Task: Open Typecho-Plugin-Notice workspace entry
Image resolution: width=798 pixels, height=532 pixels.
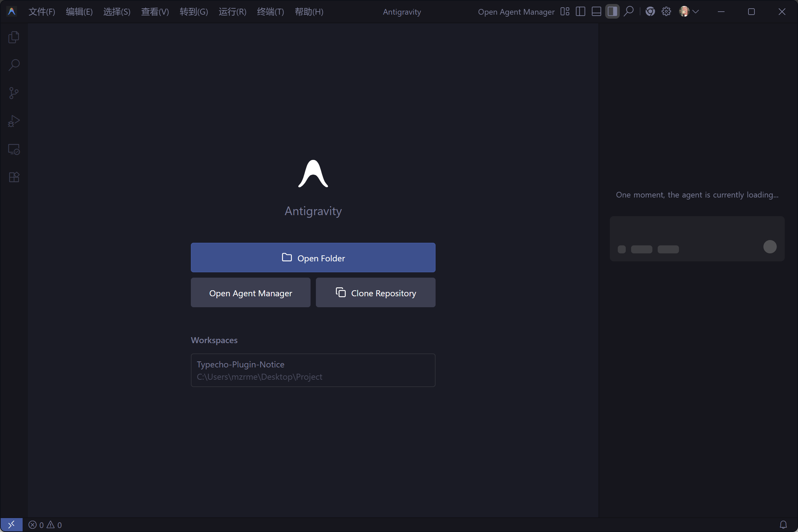Action: [313, 370]
